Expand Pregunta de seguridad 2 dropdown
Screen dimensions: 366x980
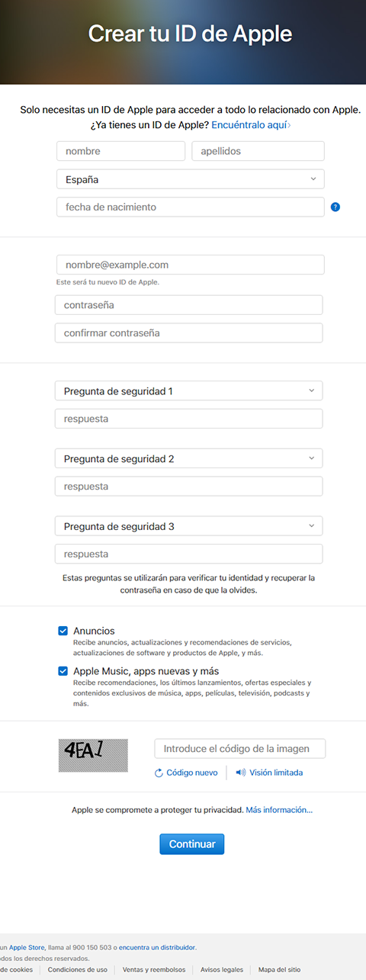click(x=189, y=458)
